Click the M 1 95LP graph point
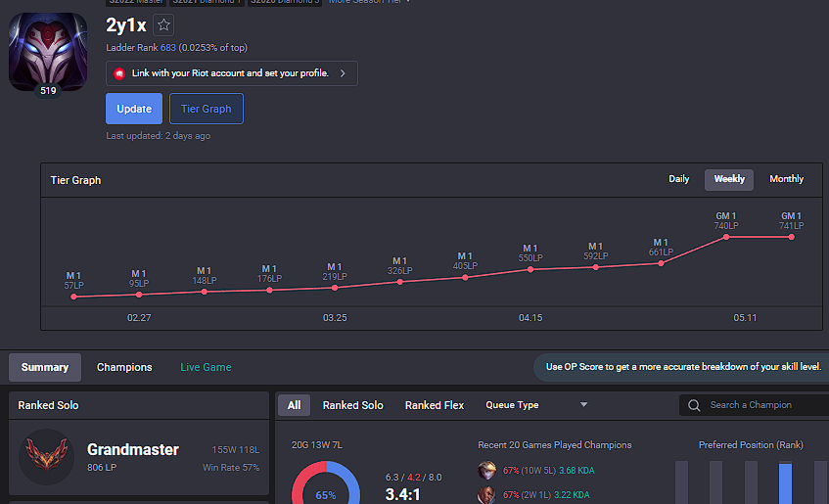 pyautogui.click(x=139, y=295)
